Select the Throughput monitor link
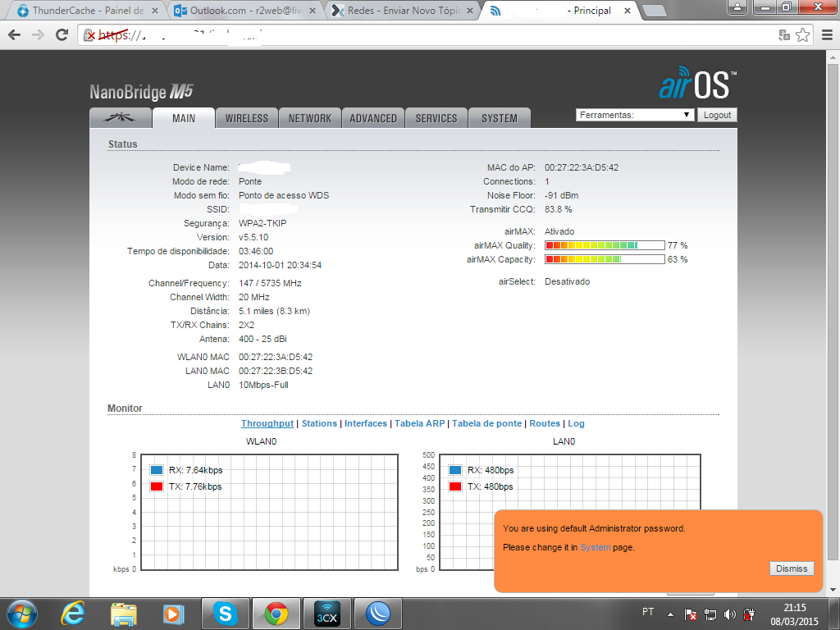This screenshot has height=630, width=840. [267, 423]
